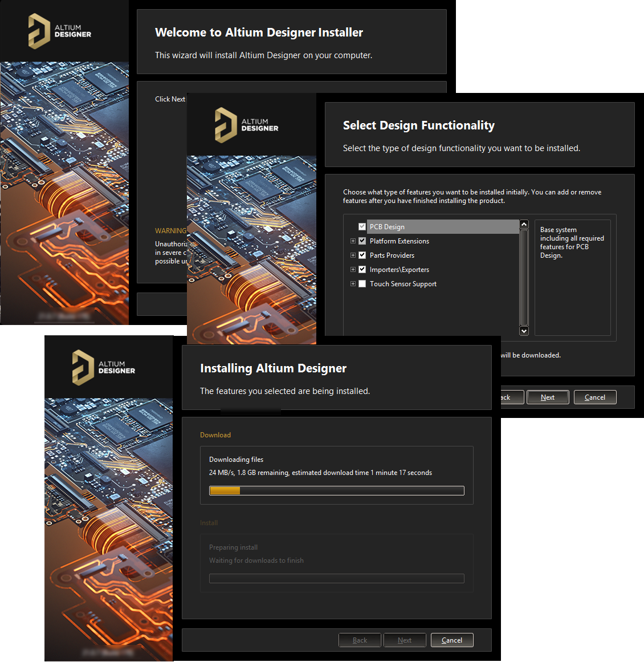Toggle the PCB Design checkbox
This screenshot has width=644, height=662.
point(362,227)
